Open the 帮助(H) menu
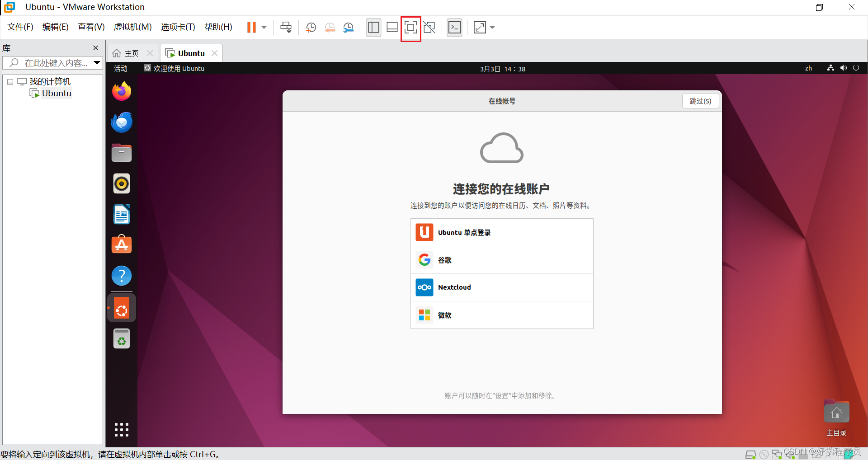The width and height of the screenshot is (868, 460). [218, 27]
